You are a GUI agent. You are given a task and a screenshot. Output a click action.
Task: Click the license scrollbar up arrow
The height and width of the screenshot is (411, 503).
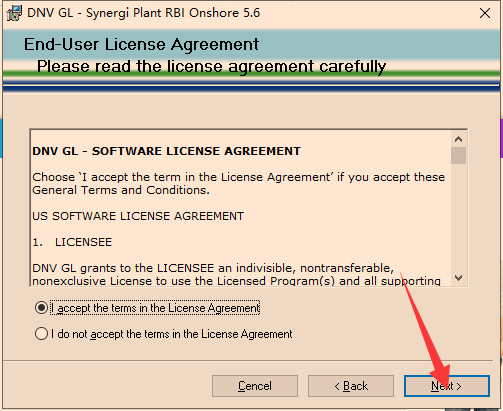(x=459, y=139)
